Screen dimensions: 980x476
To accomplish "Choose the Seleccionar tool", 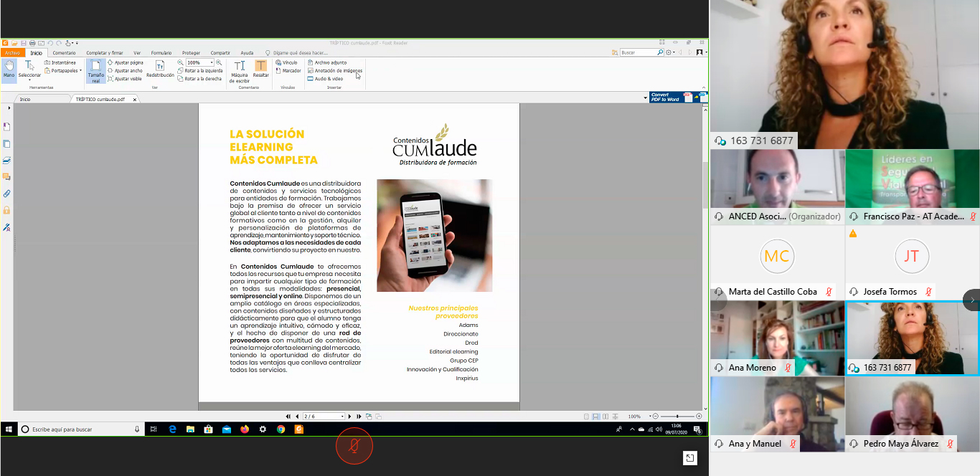I will click(x=29, y=70).
